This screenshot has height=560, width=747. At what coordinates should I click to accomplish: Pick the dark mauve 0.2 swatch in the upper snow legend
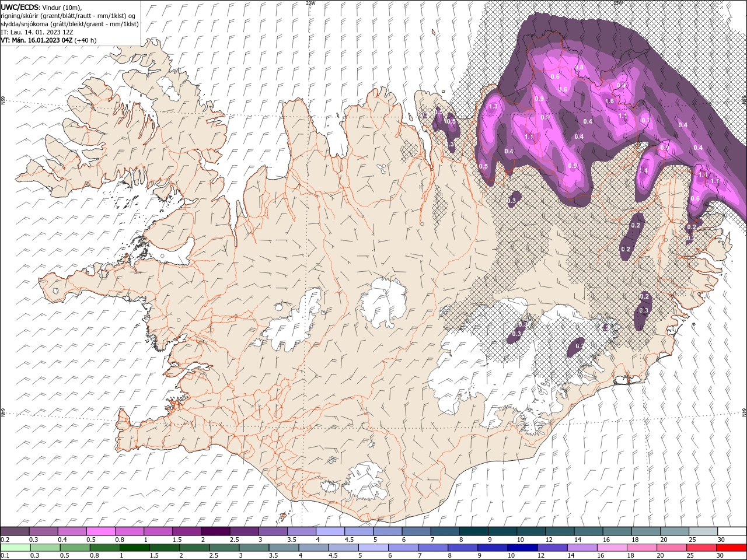[15, 531]
